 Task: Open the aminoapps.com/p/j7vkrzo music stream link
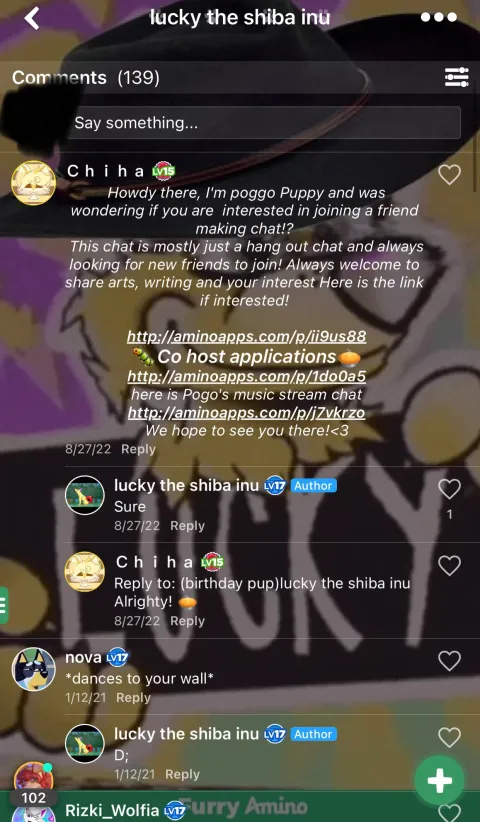click(x=246, y=413)
